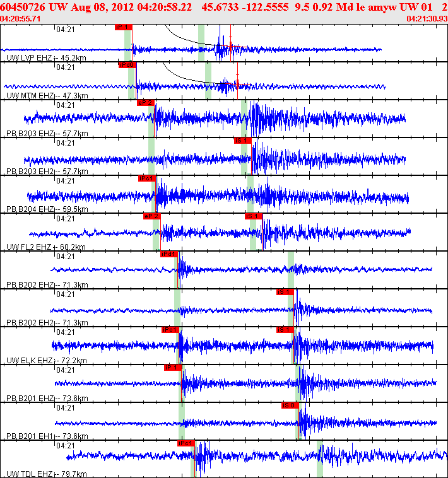Click the eP pick marker on PB B203 EHZ
448x478 pixels.
coord(146,103)
